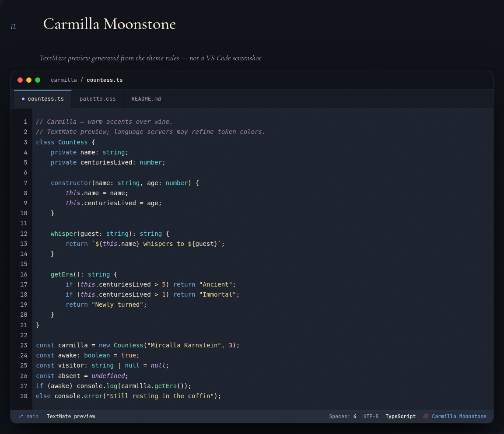This screenshot has height=434, width=504.
Task: Click the yellow minimize traffic light
Action: click(x=29, y=80)
